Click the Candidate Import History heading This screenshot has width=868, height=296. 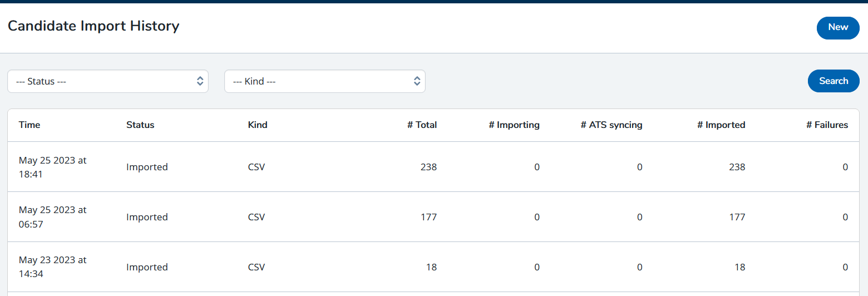point(93,26)
